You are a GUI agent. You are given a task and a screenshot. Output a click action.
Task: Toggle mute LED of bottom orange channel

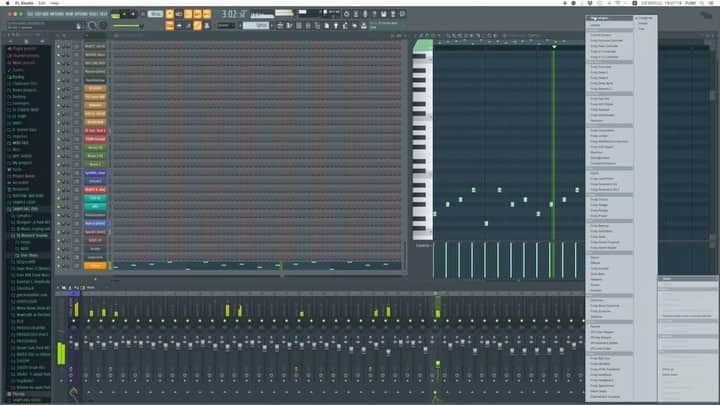(58, 266)
